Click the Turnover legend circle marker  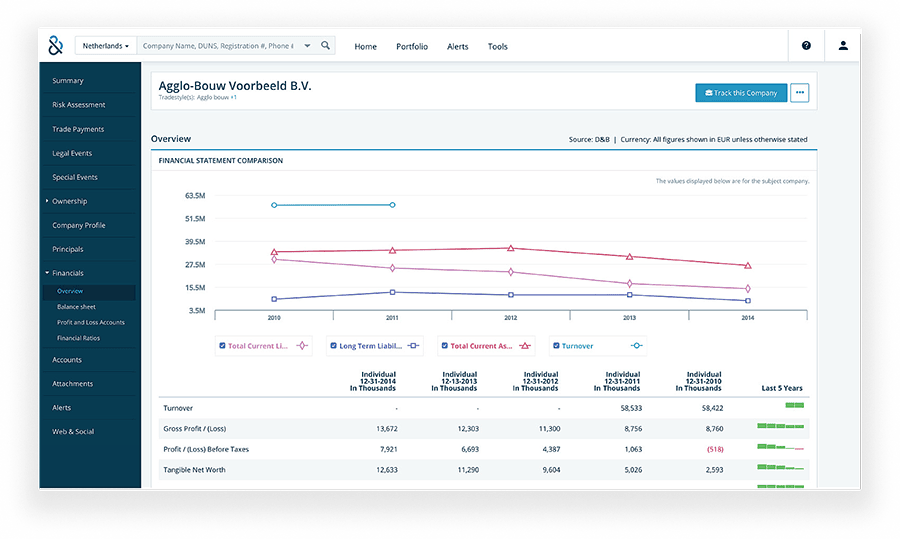(x=636, y=346)
